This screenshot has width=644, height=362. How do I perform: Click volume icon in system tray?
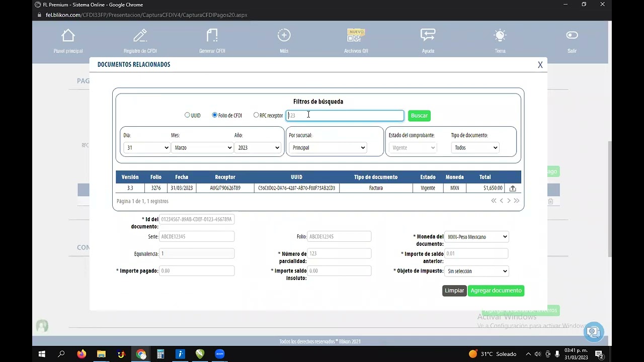pyautogui.click(x=538, y=354)
